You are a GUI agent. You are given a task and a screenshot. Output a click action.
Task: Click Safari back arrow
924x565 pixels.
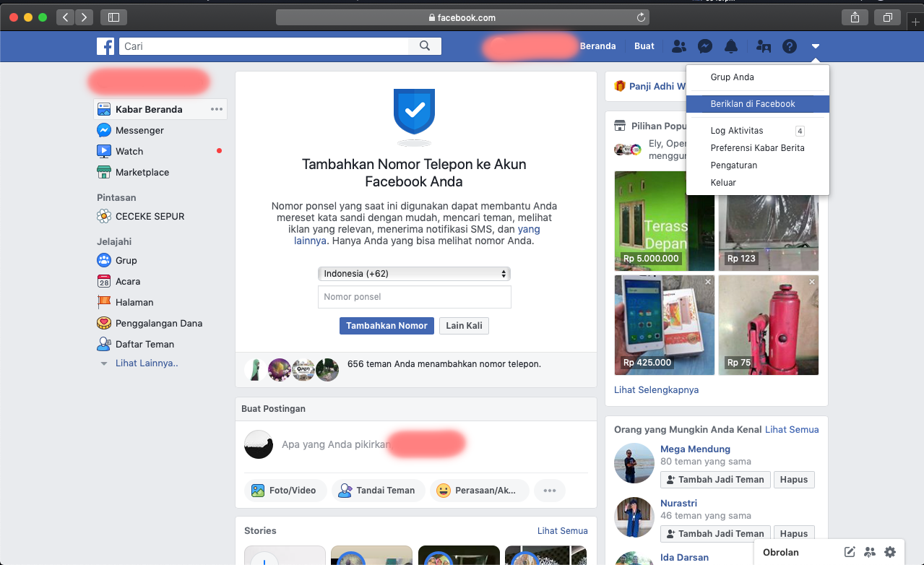[66, 17]
